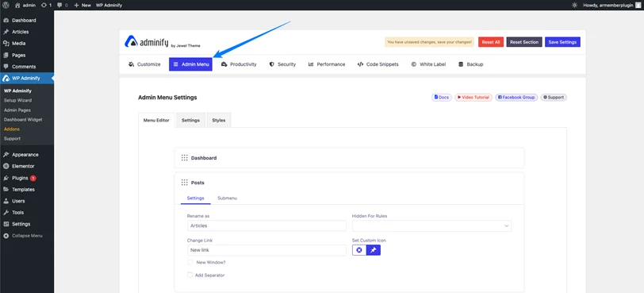Enable the Add Separator checkbox
This screenshot has width=644, height=293.
[x=190, y=275]
